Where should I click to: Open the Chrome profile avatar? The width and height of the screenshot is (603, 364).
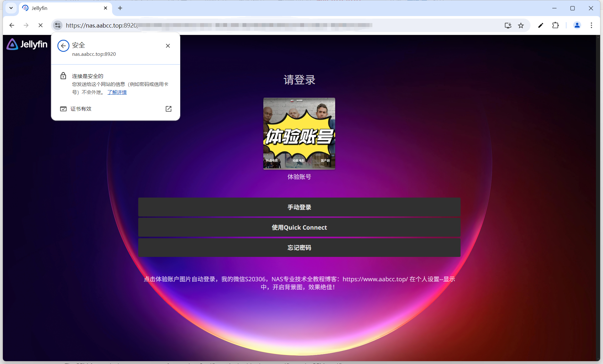[x=577, y=25]
